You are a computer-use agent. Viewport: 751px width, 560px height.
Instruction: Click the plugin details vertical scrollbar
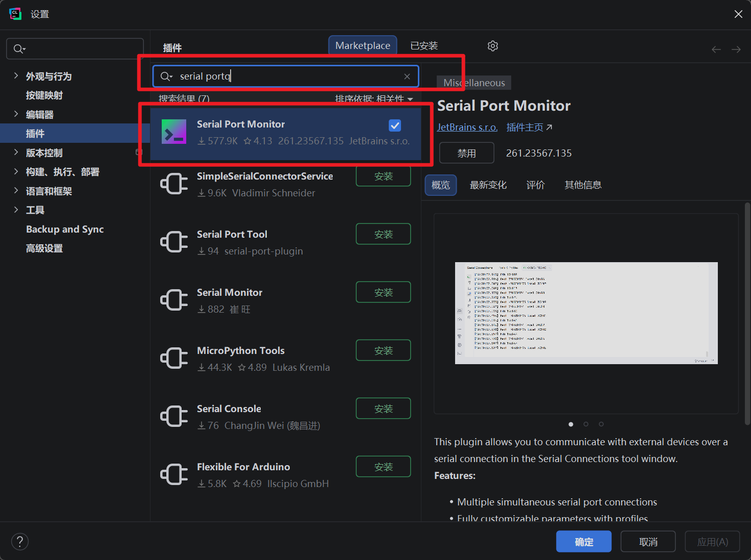tap(747, 314)
